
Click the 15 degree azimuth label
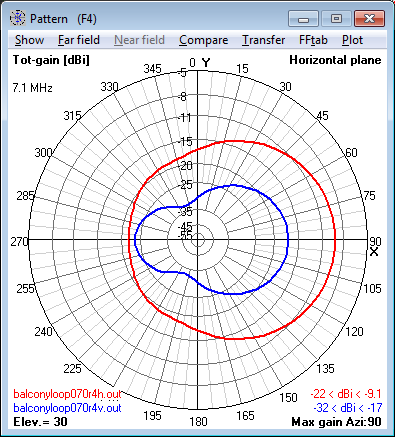tap(242, 69)
